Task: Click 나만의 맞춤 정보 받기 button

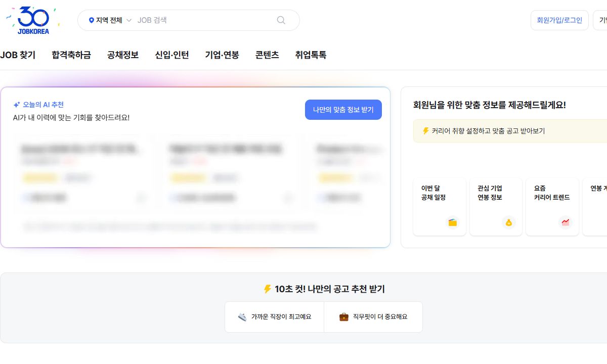Action: coord(343,110)
